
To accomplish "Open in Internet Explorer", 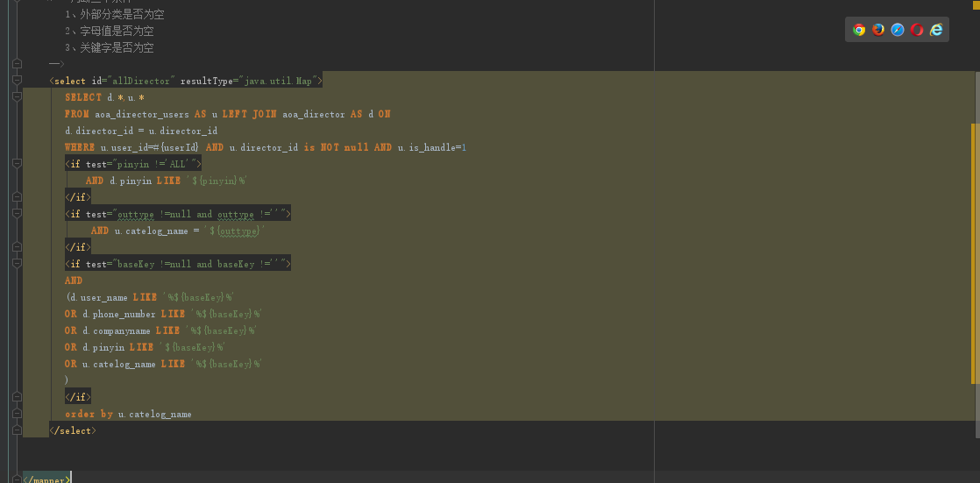I will click(936, 30).
